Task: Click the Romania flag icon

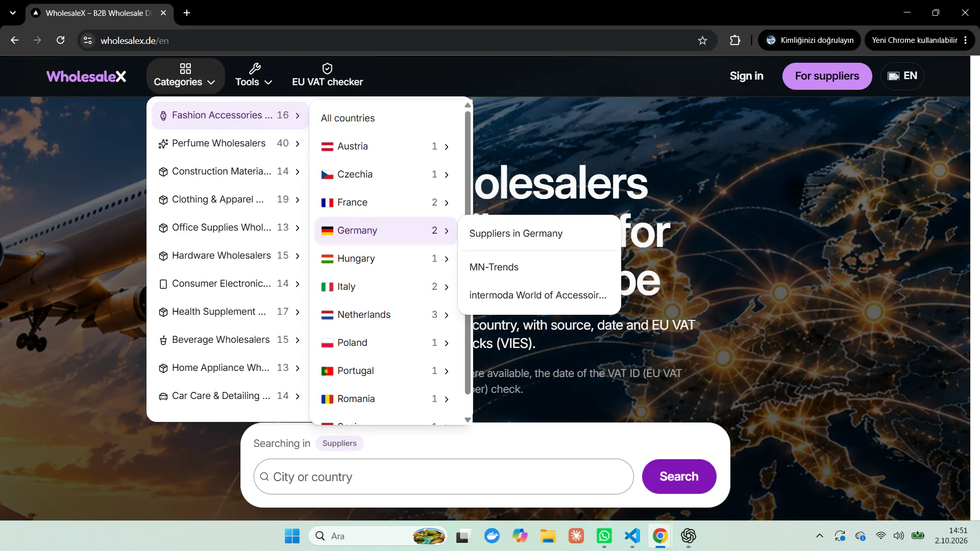Action: pyautogui.click(x=327, y=399)
